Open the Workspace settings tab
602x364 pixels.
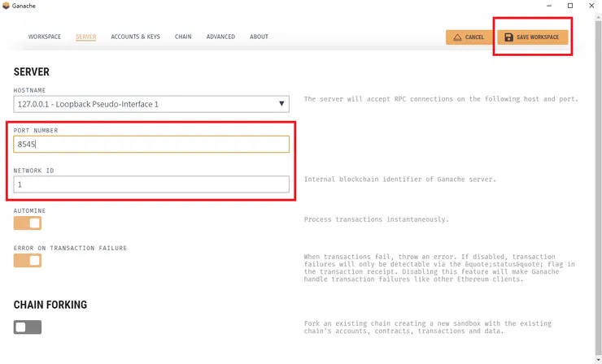(x=45, y=37)
